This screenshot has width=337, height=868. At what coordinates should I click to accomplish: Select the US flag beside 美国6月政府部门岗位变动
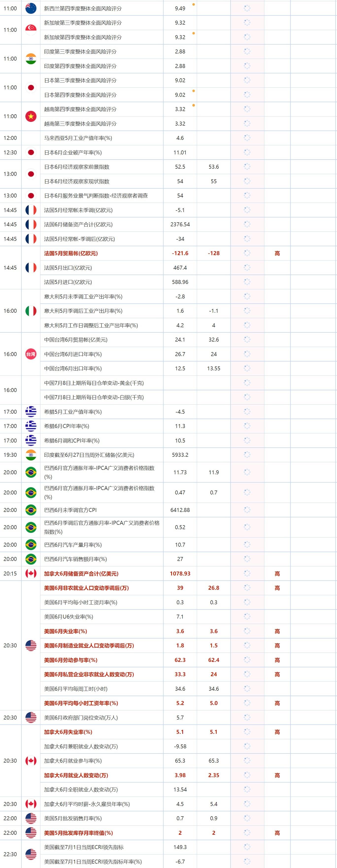pos(31,717)
